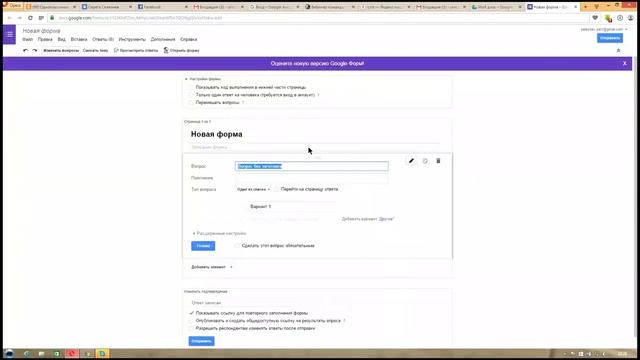
Task: Click the blue 'Отправить' button at top-right
Action: coord(610,38)
